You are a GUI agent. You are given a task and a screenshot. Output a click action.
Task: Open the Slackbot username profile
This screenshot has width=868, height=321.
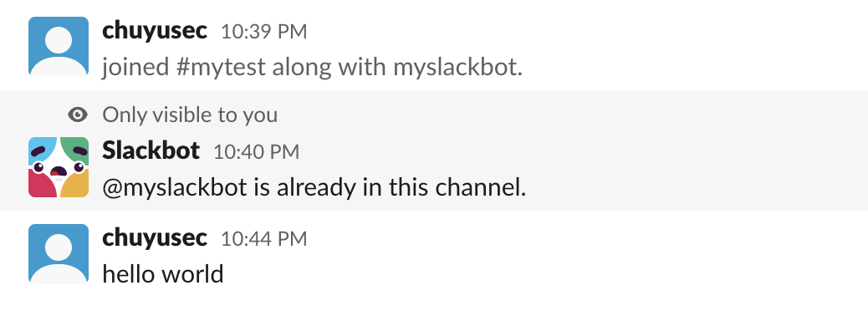click(x=151, y=151)
